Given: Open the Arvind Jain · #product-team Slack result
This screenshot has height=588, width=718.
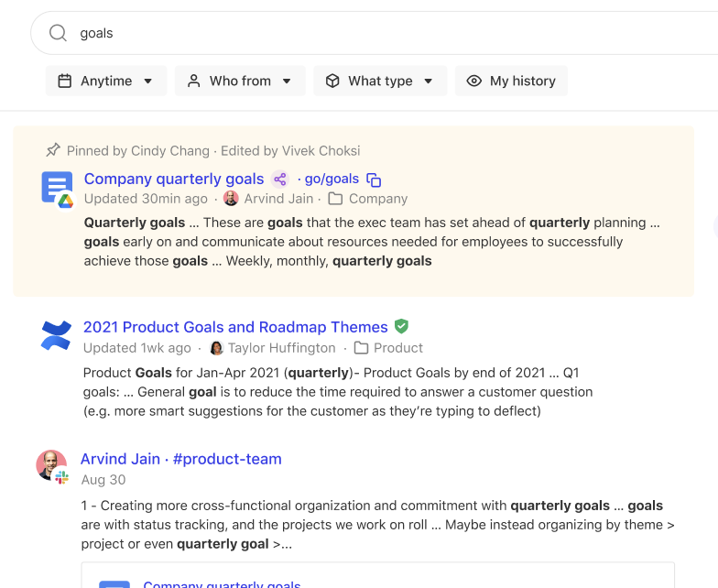Looking at the screenshot, I should pyautogui.click(x=181, y=459).
